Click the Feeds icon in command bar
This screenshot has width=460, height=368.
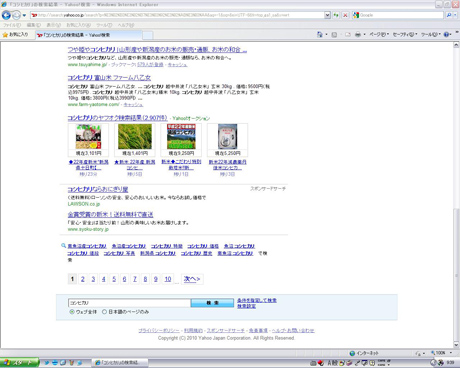point(334,34)
